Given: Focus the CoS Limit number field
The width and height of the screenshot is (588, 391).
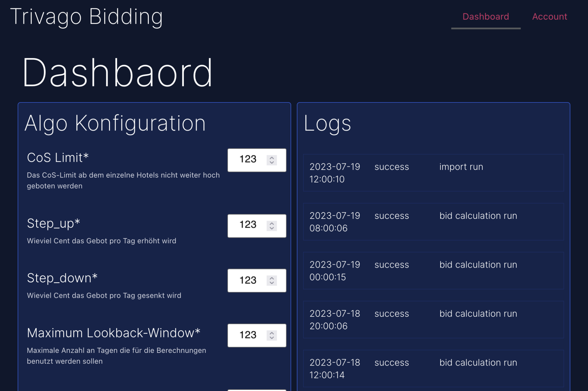Looking at the screenshot, I should pyautogui.click(x=247, y=160).
